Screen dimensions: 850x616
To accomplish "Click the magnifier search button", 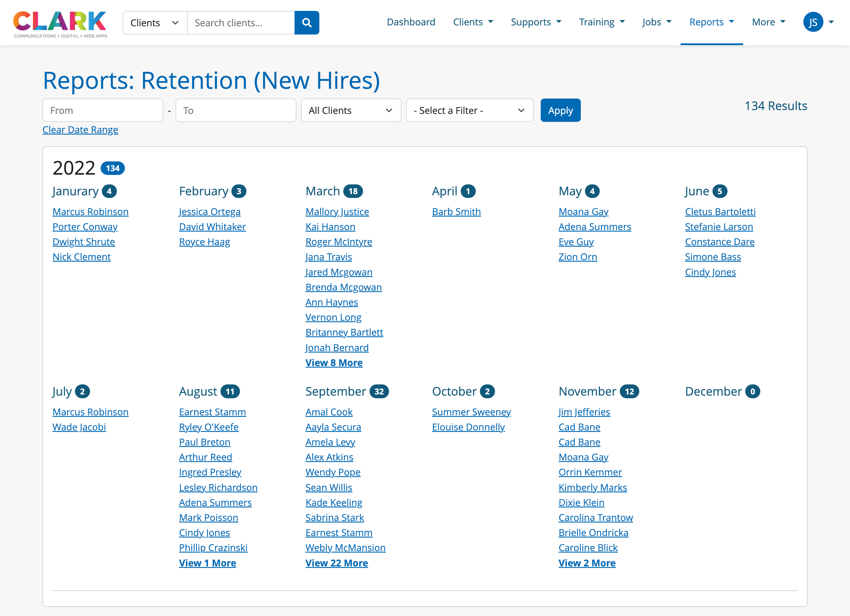I will tap(307, 23).
